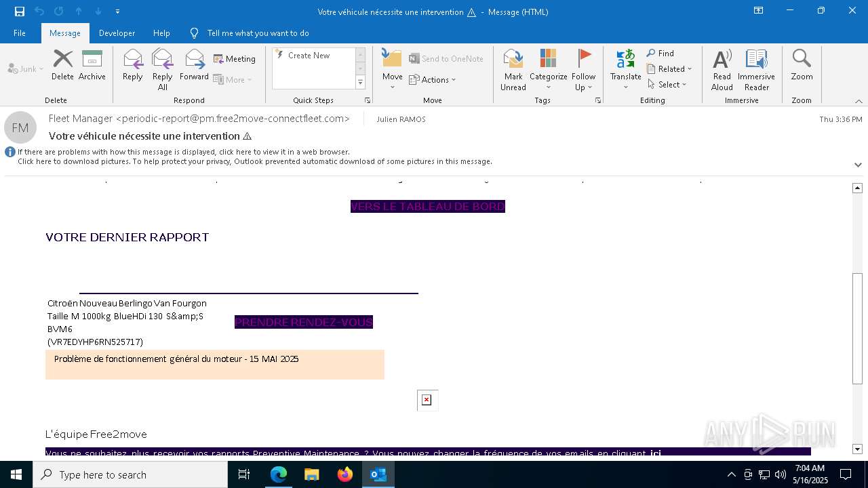Click the scrollbar down arrow
This screenshot has width=868, height=488.
858,449
